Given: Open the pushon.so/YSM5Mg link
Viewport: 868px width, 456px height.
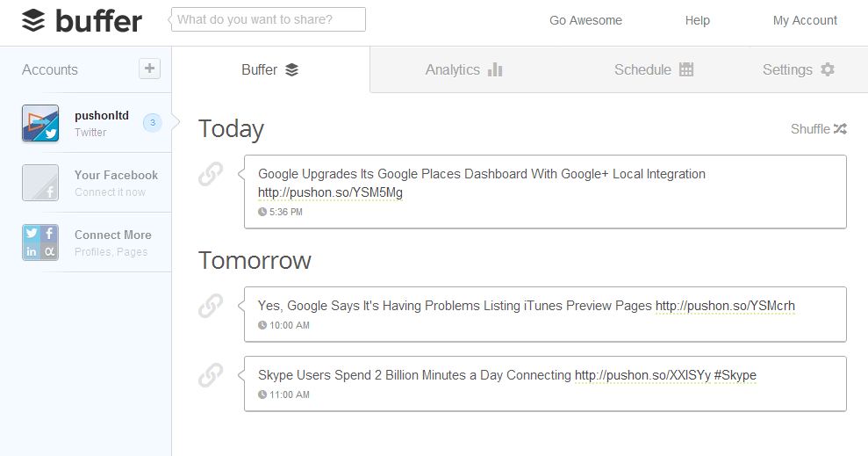Looking at the screenshot, I should point(330,192).
